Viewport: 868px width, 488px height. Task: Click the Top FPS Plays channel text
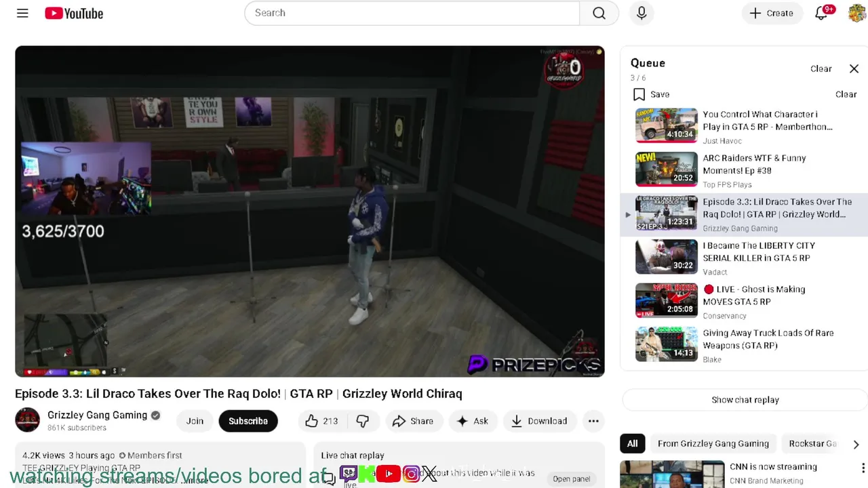point(727,184)
